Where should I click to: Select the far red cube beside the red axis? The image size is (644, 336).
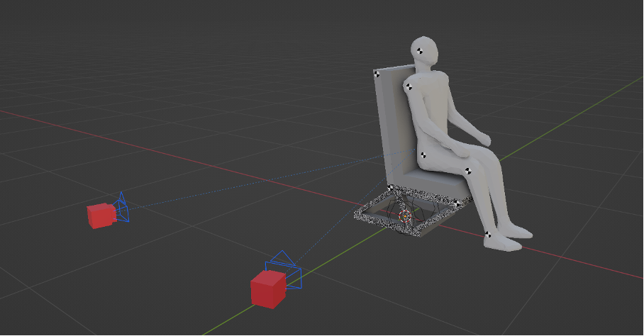tap(101, 215)
